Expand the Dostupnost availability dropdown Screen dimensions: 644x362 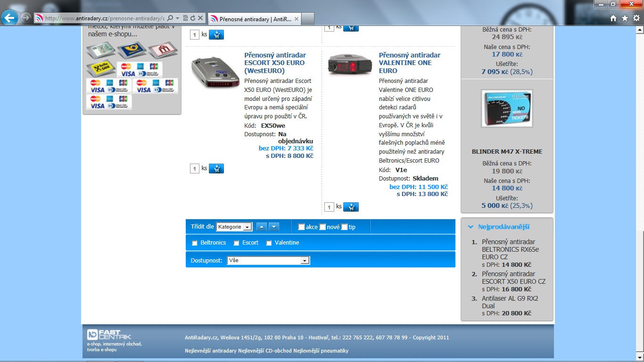click(x=268, y=260)
